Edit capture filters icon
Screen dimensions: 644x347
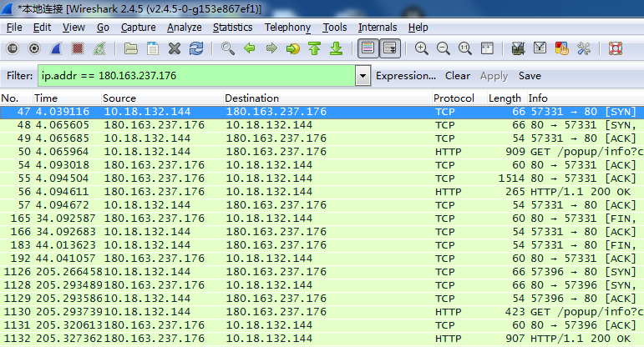(519, 48)
